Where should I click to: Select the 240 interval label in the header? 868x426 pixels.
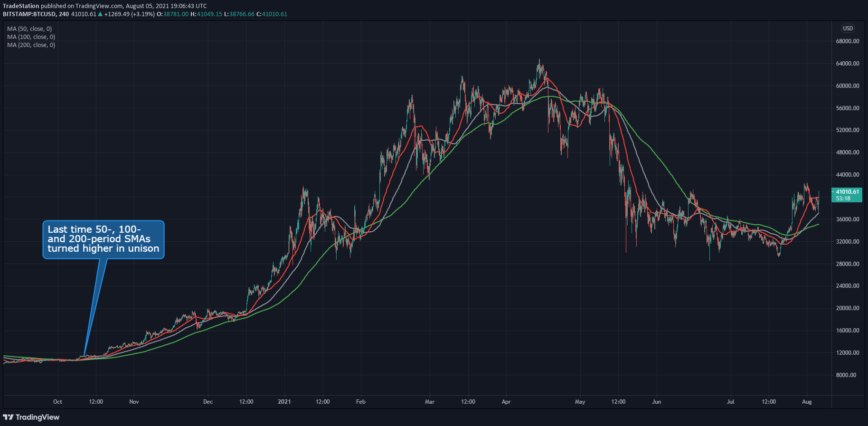tap(64, 14)
